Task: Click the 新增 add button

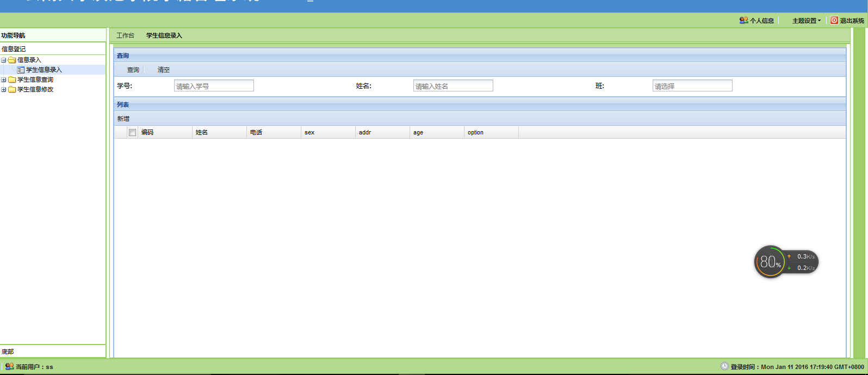Action: [x=123, y=119]
